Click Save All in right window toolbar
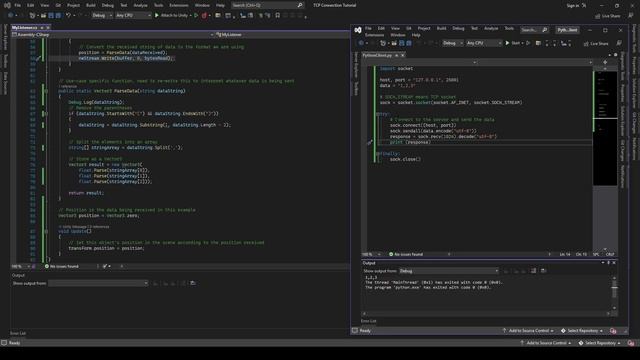Viewport: 640px width, 360px height. click(409, 43)
